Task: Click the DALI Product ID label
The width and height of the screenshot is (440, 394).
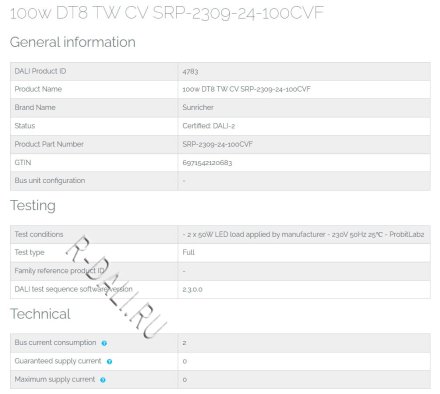Action: 40,71
